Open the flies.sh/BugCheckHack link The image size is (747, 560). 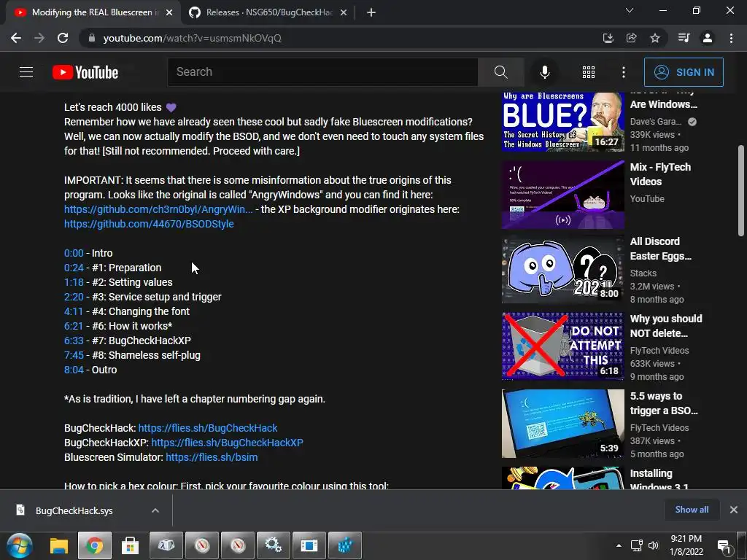click(208, 428)
